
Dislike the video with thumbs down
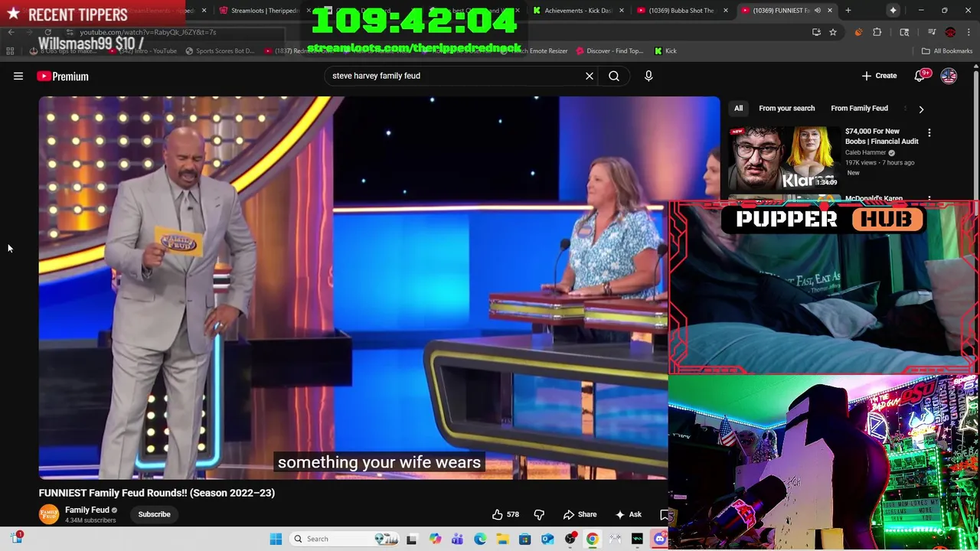pyautogui.click(x=539, y=514)
